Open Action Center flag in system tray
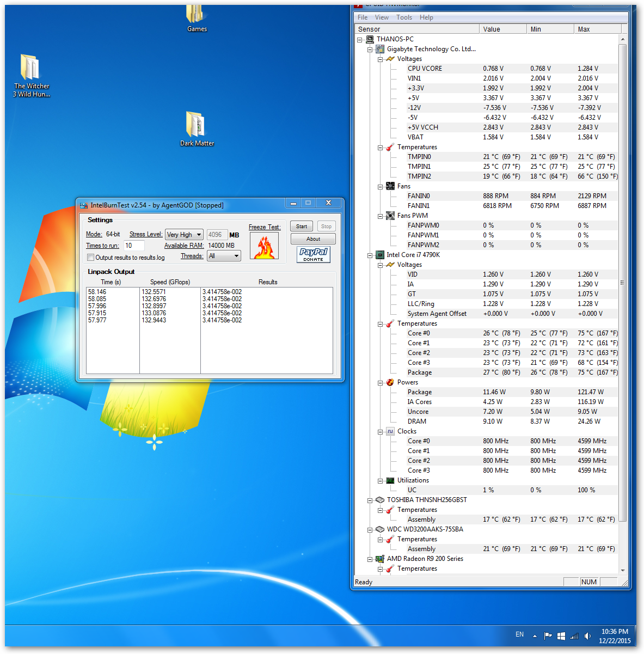 pyautogui.click(x=548, y=635)
